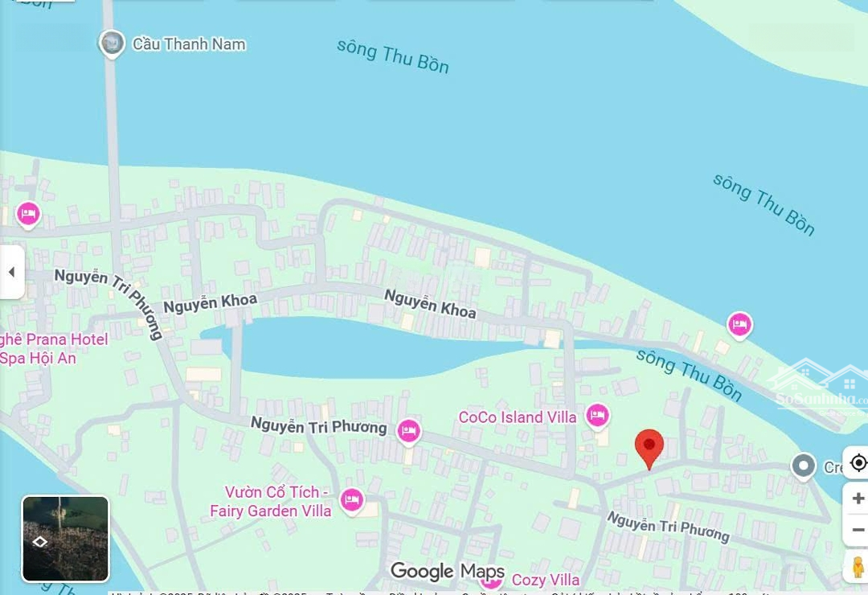This screenshot has height=595, width=868.
Task: Select Vườn Cổ Tích - Fairy Garden Villa text
Action: coord(271,502)
